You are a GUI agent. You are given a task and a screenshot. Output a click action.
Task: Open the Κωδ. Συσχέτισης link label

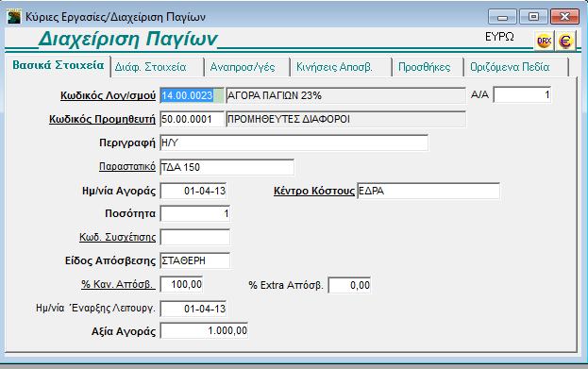point(117,237)
